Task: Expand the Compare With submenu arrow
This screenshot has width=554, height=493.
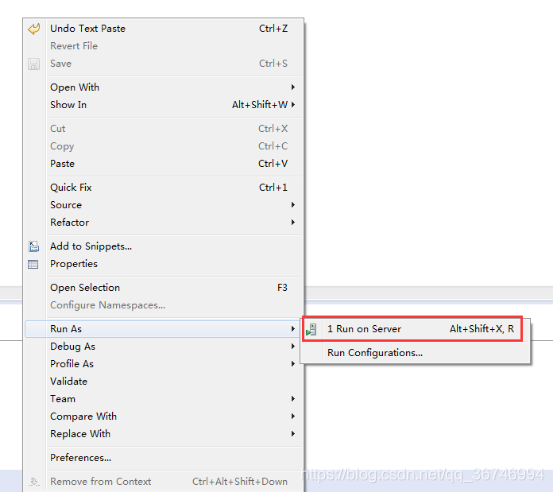Action: 293,416
